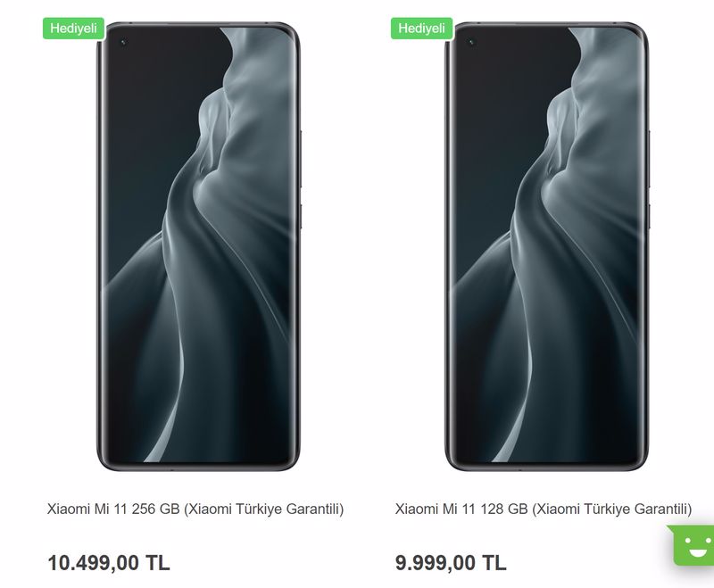
Task: Click the '128 GB' text in the second title
Action: [503, 509]
